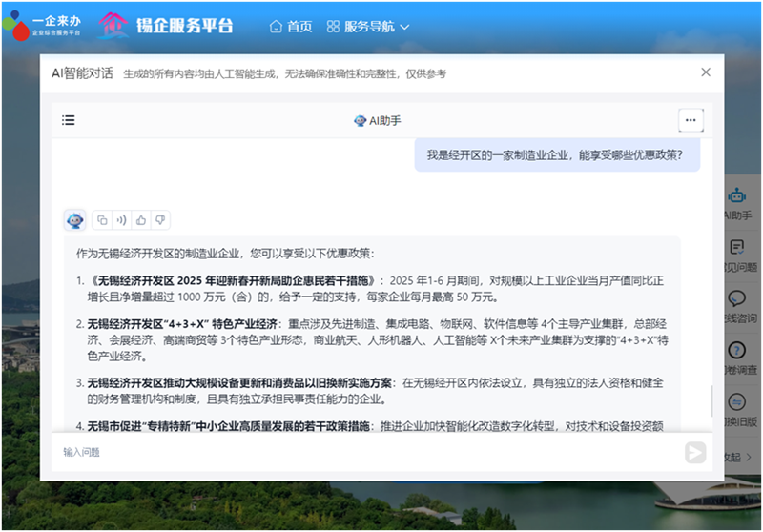Open AI助手 from right sidebar
Viewport: 763px width, 532px height.
pyautogui.click(x=737, y=202)
